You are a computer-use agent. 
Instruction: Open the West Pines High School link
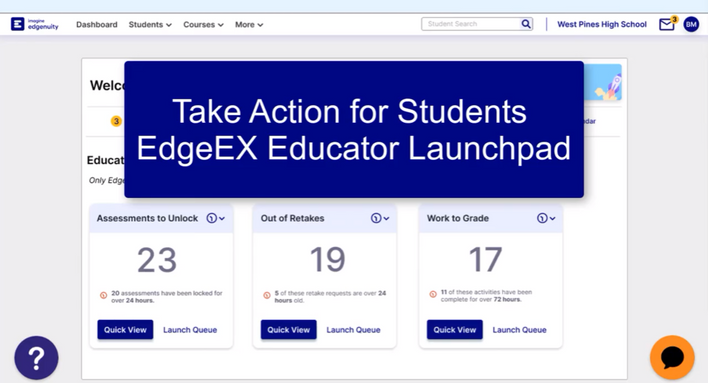(601, 24)
